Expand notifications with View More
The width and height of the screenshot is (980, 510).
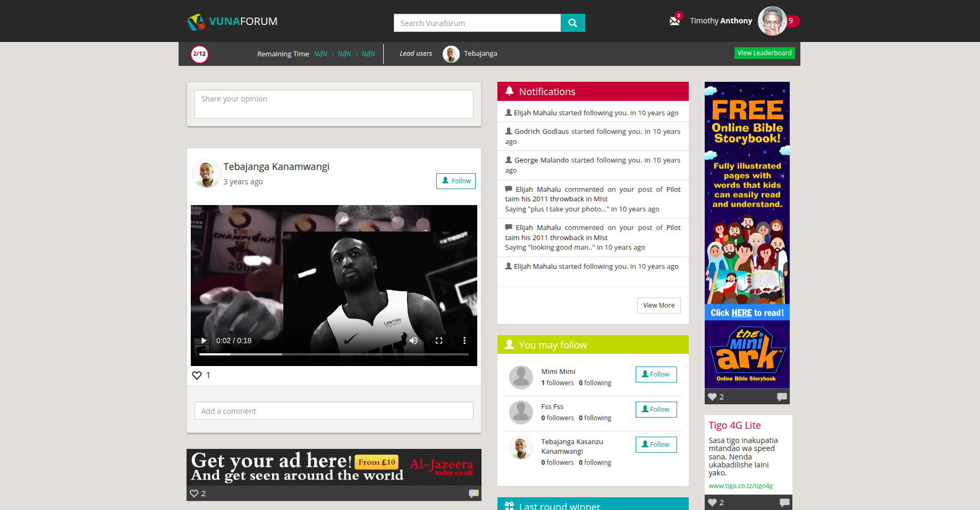[x=658, y=305]
